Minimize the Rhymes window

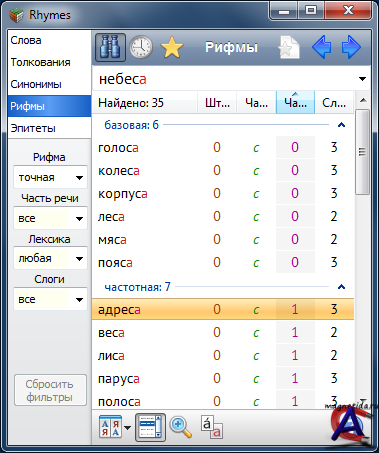(284, 11)
